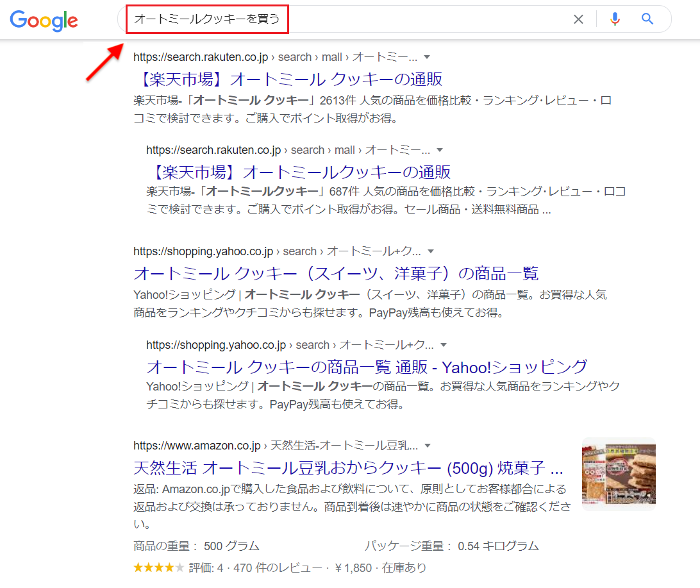Screen dimensions: 700x588
Task: Open indented 【楽天市場】オートミールクッキーの通販 result
Action: tap(298, 172)
